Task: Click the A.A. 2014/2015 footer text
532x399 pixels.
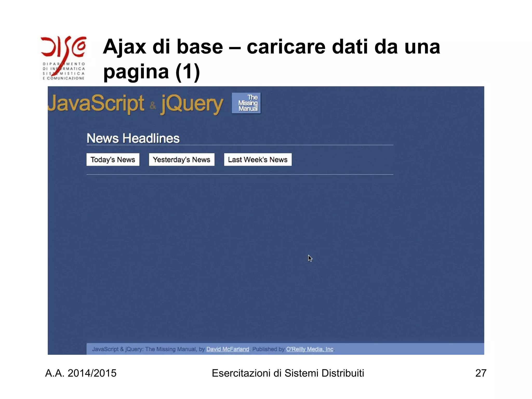Action: point(81,373)
